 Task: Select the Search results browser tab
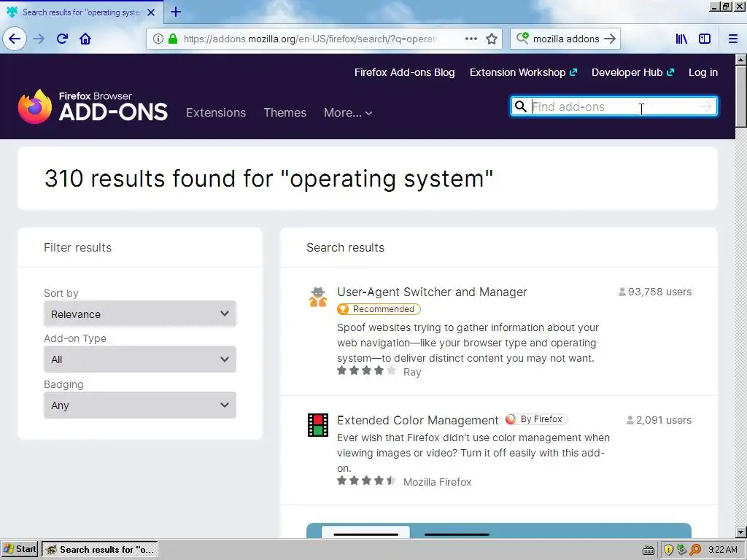tap(81, 12)
